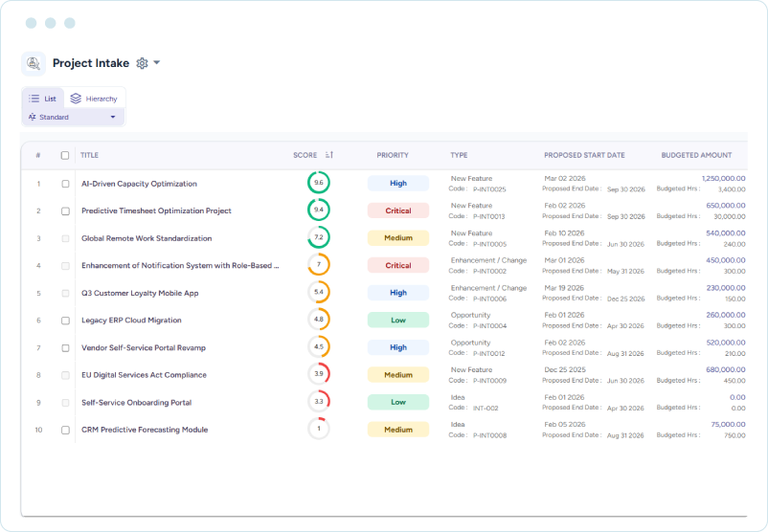
Task: Toggle the select-all checkbox in header
Action: [x=65, y=155]
